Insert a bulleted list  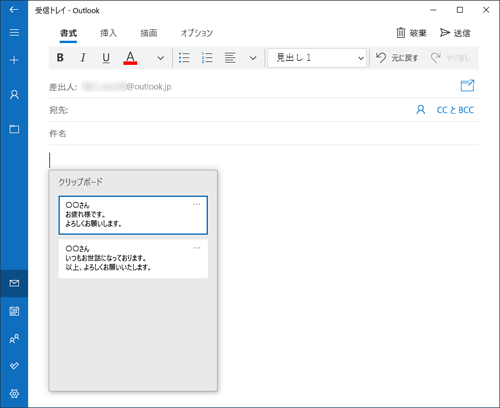(x=184, y=58)
